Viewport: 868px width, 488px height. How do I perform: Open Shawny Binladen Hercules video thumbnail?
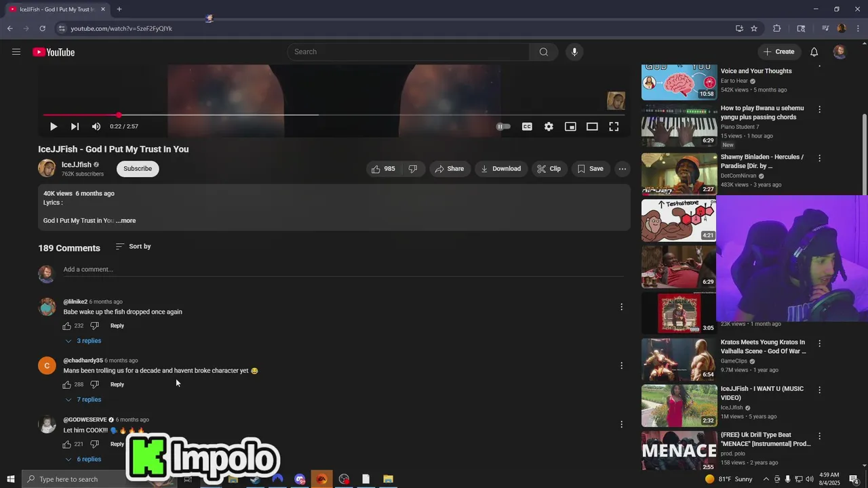[x=679, y=174]
